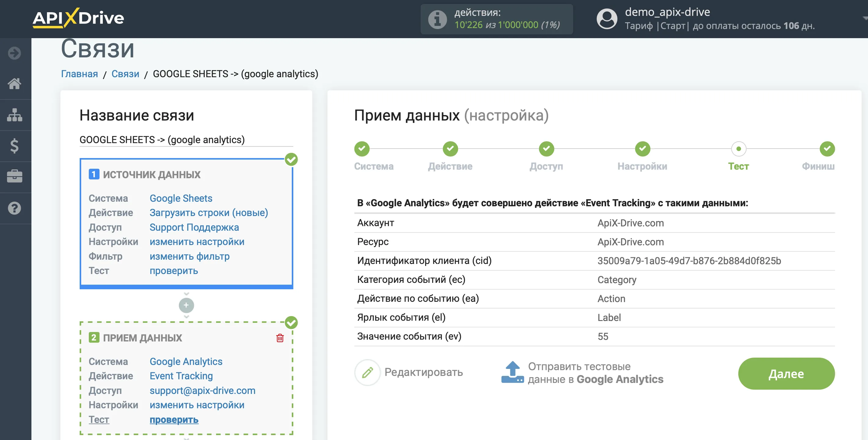Open the connections sitemap icon in sidebar
Image resolution: width=868 pixels, height=440 pixels.
(14, 115)
